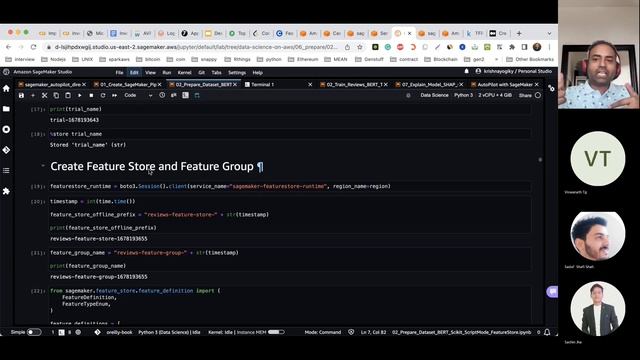Expand the browser tab search chevron

click(x=549, y=33)
